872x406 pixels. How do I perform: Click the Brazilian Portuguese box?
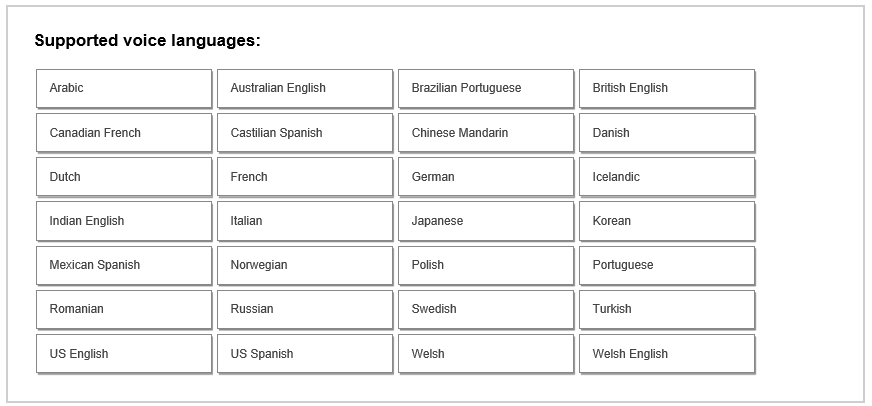(x=486, y=88)
